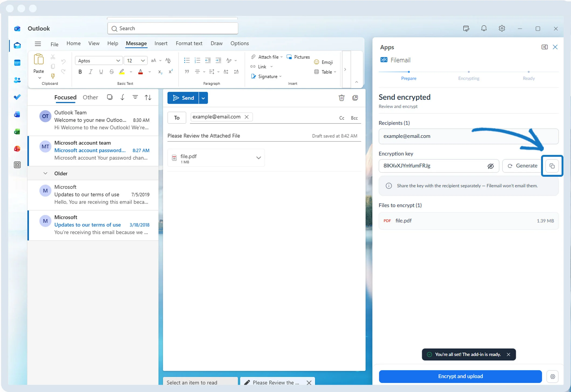Click the Bold formatting icon
The width and height of the screenshot is (571, 392).
(80, 72)
